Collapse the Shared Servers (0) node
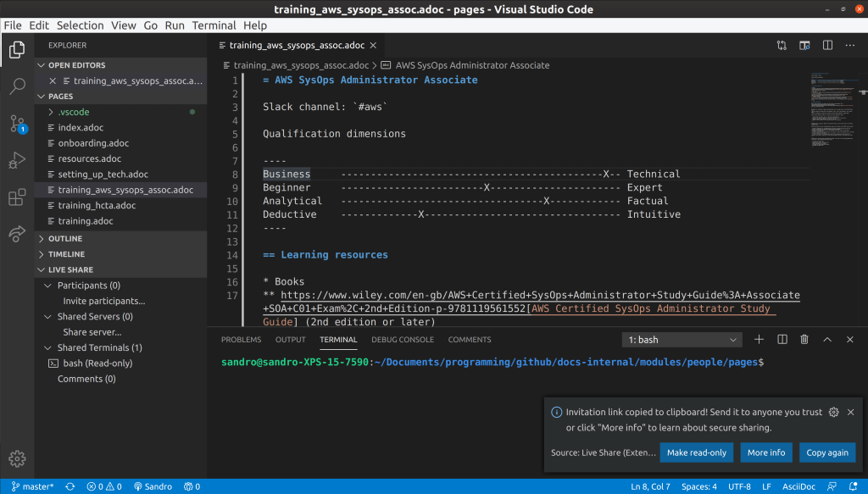The width and height of the screenshot is (868, 494). coord(120,316)
